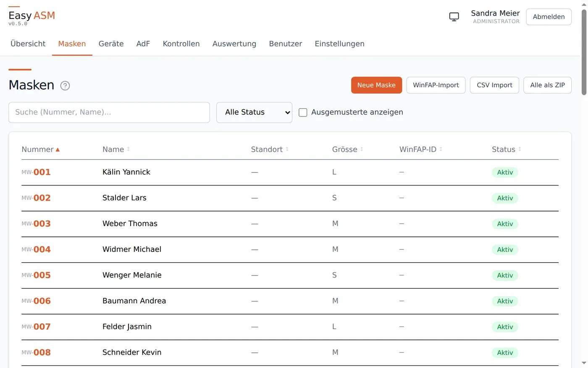This screenshot has width=588, height=368.
Task: Click the Sandra Meier user name
Action: pyautogui.click(x=495, y=13)
